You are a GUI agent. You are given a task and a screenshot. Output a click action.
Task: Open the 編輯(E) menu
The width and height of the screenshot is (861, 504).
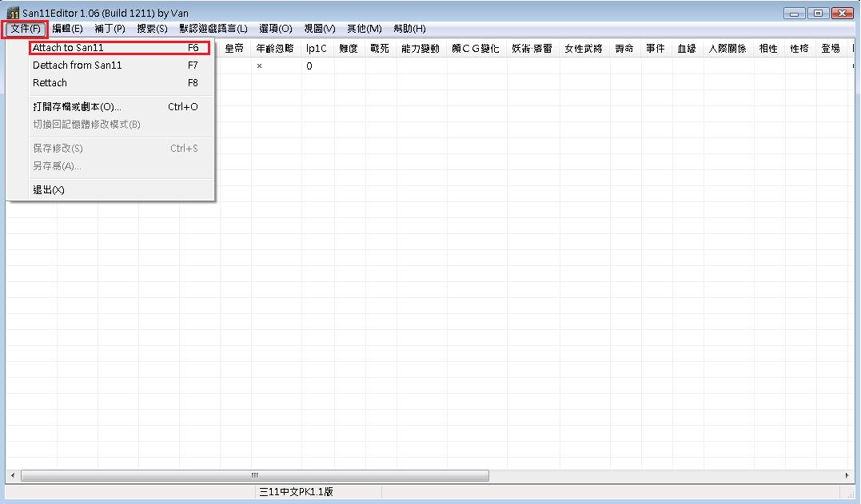click(x=67, y=29)
